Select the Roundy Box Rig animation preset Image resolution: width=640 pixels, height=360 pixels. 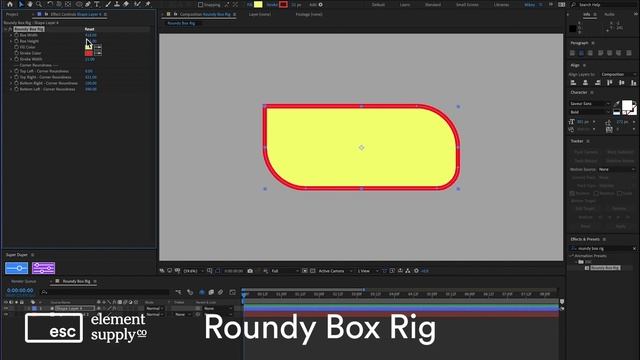click(605, 268)
